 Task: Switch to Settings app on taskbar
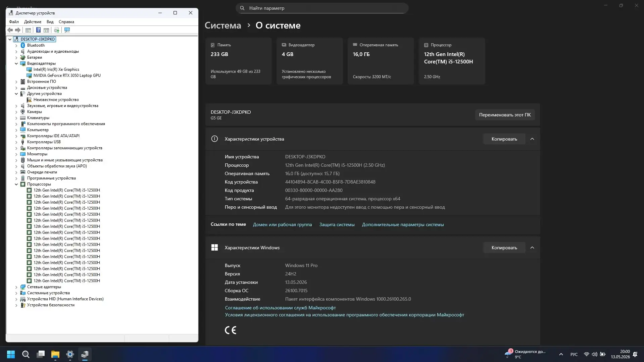70,354
